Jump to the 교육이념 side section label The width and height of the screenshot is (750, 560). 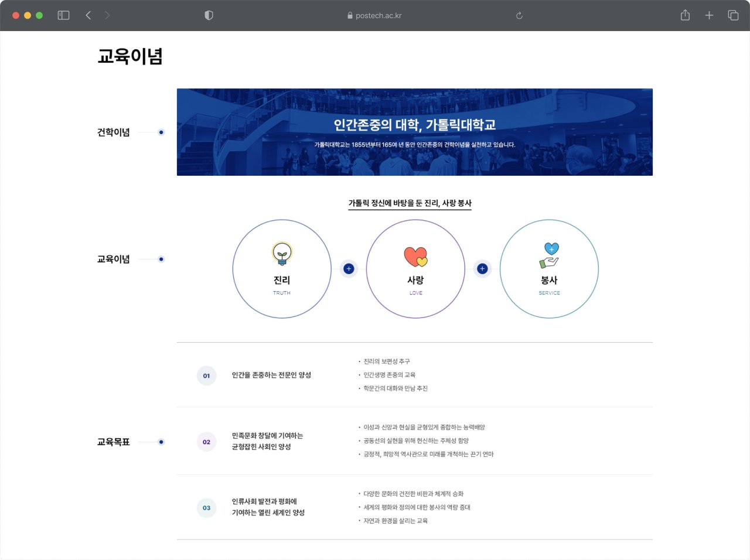click(114, 259)
